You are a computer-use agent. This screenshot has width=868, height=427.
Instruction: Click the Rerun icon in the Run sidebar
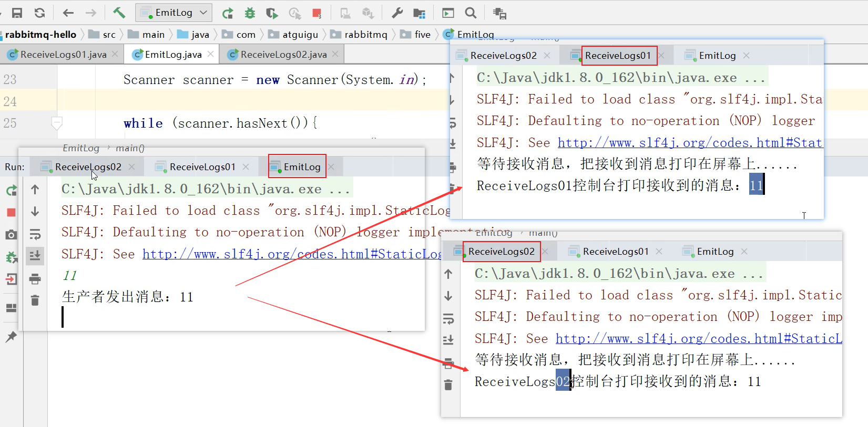11,190
